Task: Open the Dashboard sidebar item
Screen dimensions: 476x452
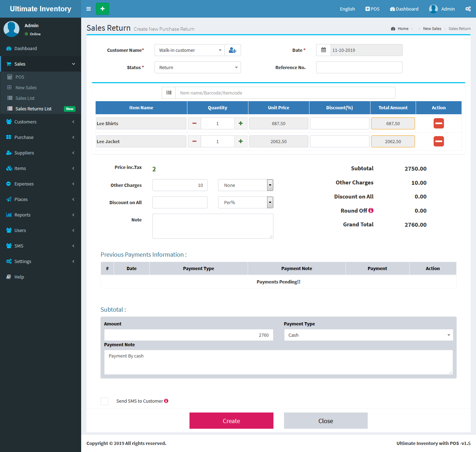Action: tap(25, 49)
